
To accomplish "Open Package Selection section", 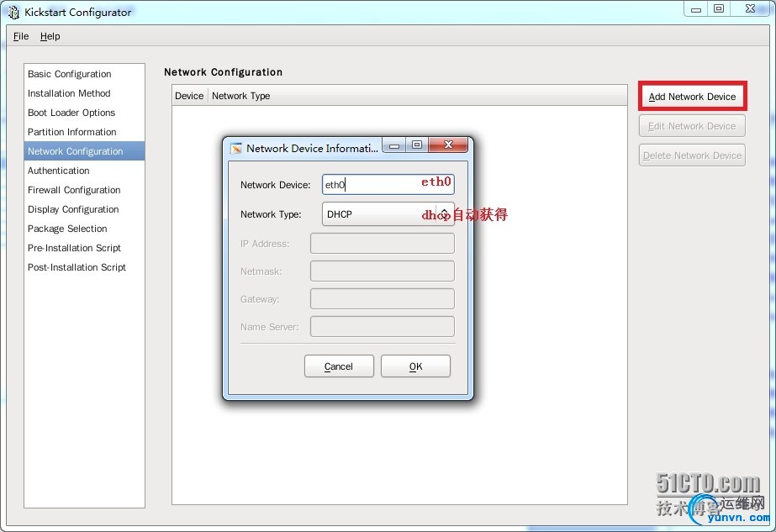I will pyautogui.click(x=84, y=228).
